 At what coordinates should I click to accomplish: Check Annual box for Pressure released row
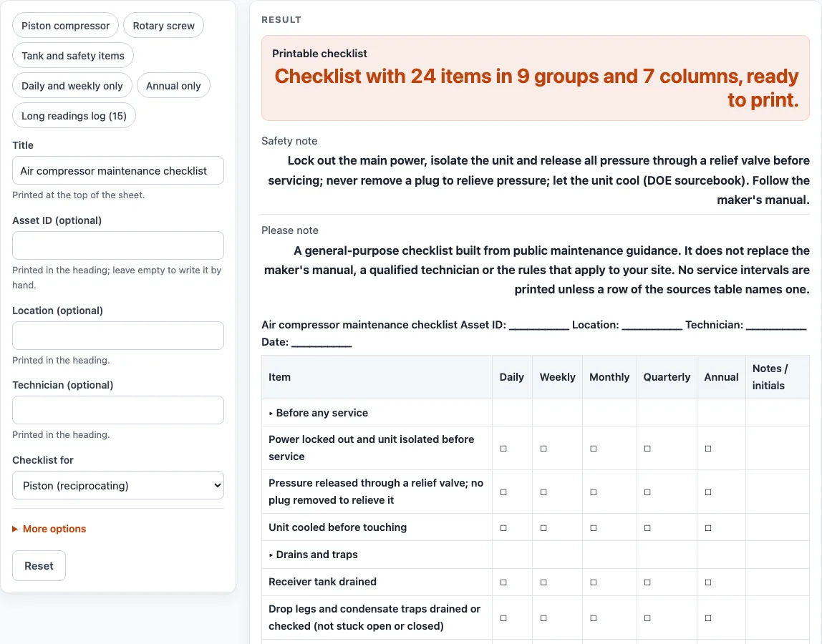pyautogui.click(x=708, y=492)
